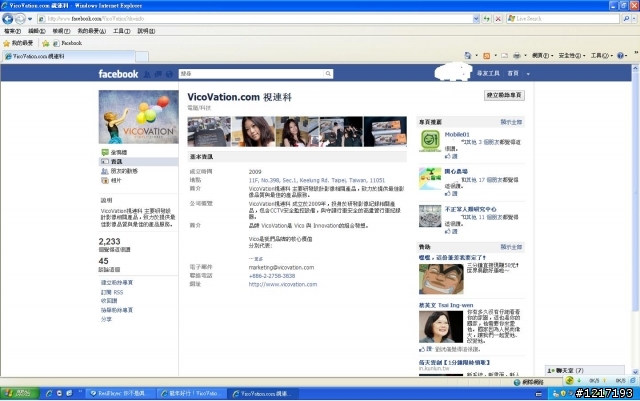Click the RSS feeds icon in command bar
The height and width of the screenshot is (401, 640).
[487, 56]
